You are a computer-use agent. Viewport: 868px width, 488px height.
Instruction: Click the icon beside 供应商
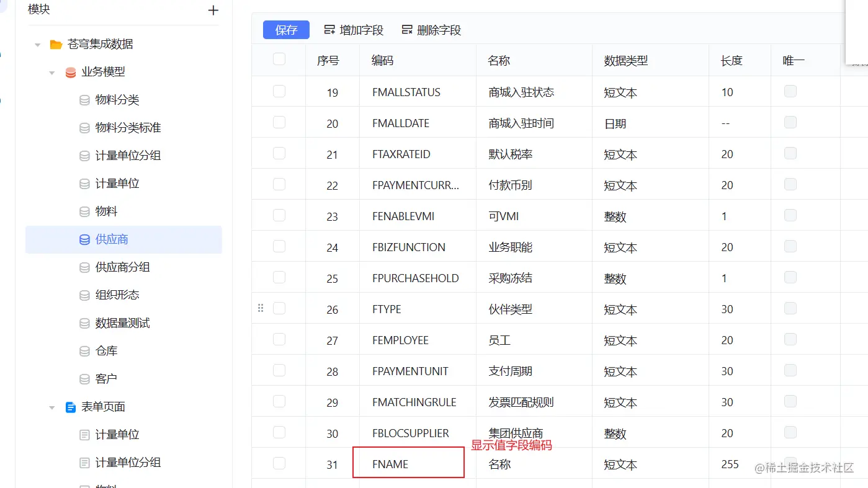tap(85, 239)
